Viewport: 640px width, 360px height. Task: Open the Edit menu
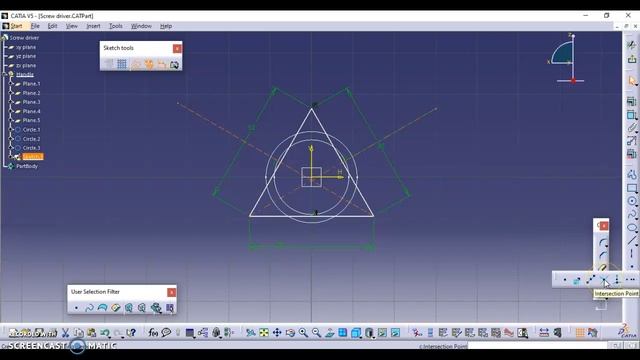52,26
